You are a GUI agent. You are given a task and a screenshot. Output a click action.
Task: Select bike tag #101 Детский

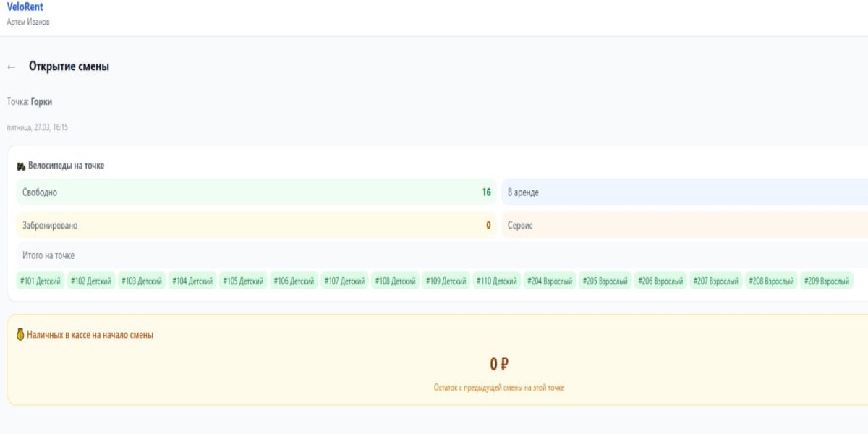point(41,281)
